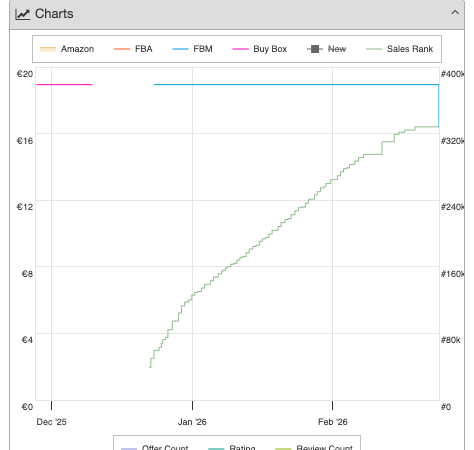This screenshot has height=450, width=474.
Task: Click the €12 price axis label
Action: (x=25, y=207)
